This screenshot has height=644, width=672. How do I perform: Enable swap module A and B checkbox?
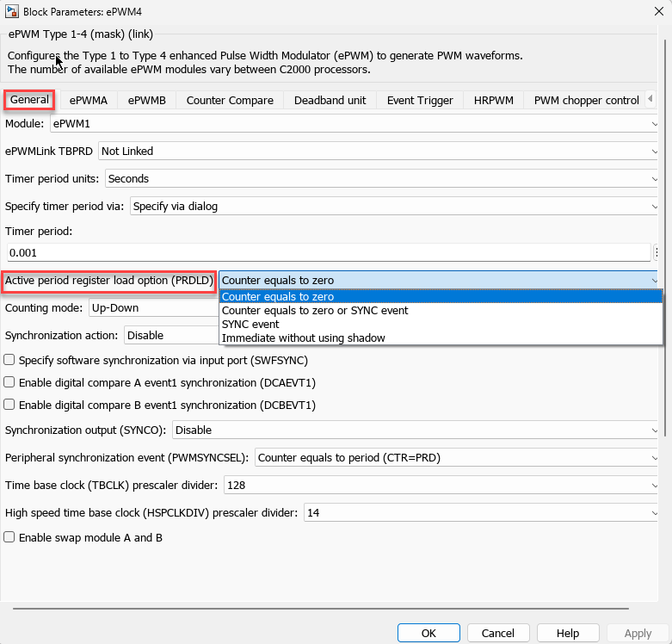[x=9, y=537]
